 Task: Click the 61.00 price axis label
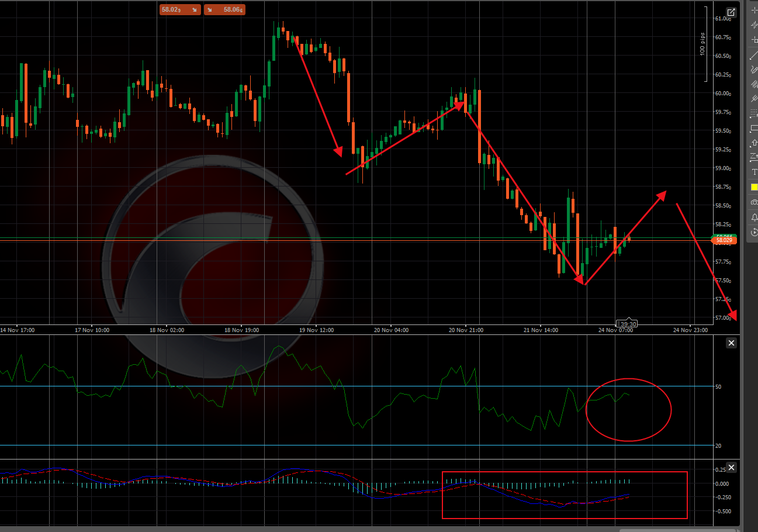pyautogui.click(x=723, y=19)
